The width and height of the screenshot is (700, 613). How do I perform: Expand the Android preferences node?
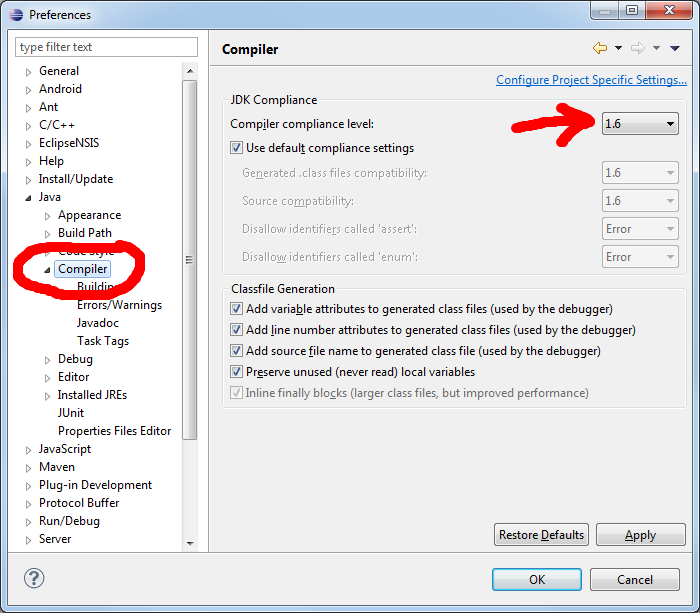[x=29, y=90]
